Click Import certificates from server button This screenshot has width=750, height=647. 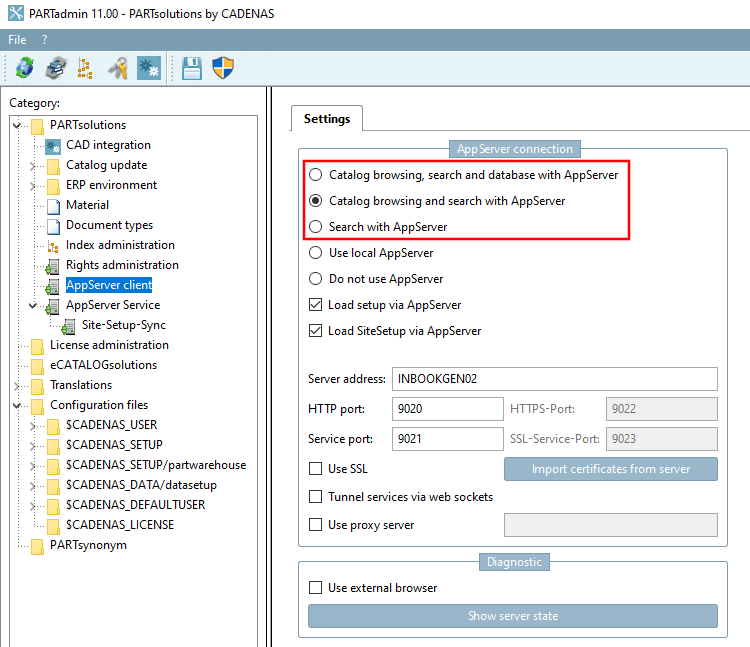point(611,469)
